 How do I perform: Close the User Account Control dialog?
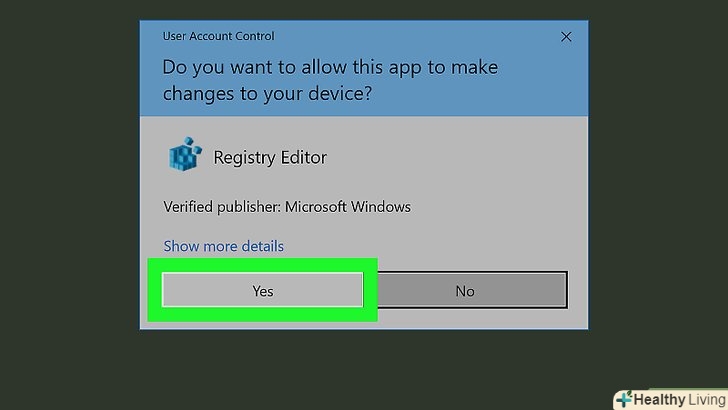pyautogui.click(x=566, y=37)
